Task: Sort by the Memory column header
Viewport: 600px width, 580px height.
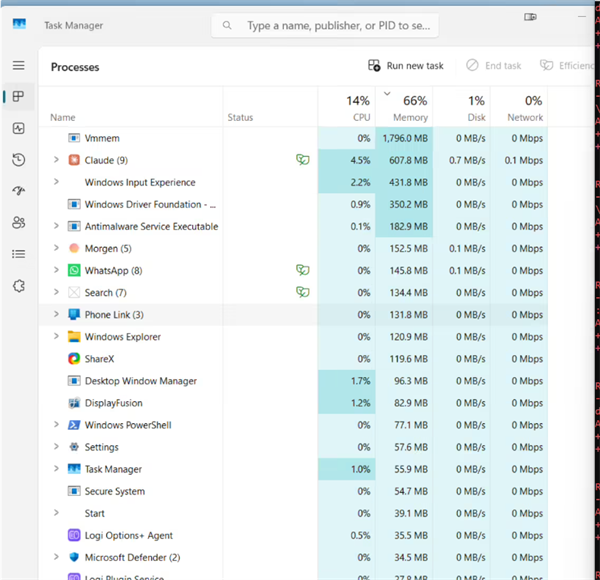Action: click(x=404, y=107)
